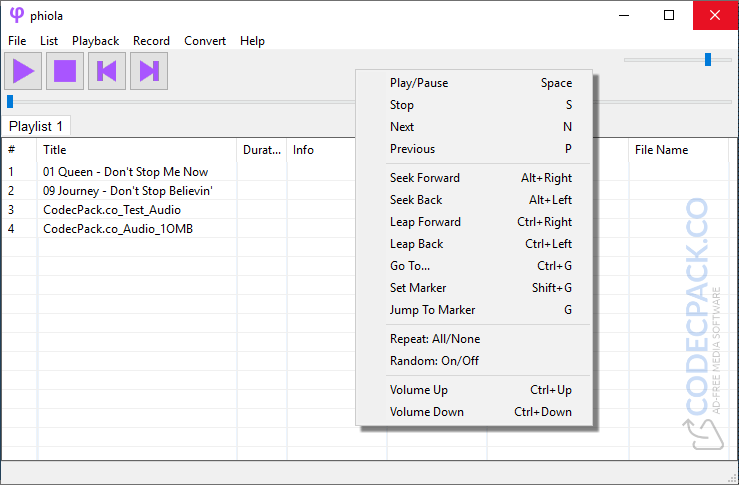Open the List menu
Image resolution: width=739 pixels, height=485 pixels.
pos(49,41)
